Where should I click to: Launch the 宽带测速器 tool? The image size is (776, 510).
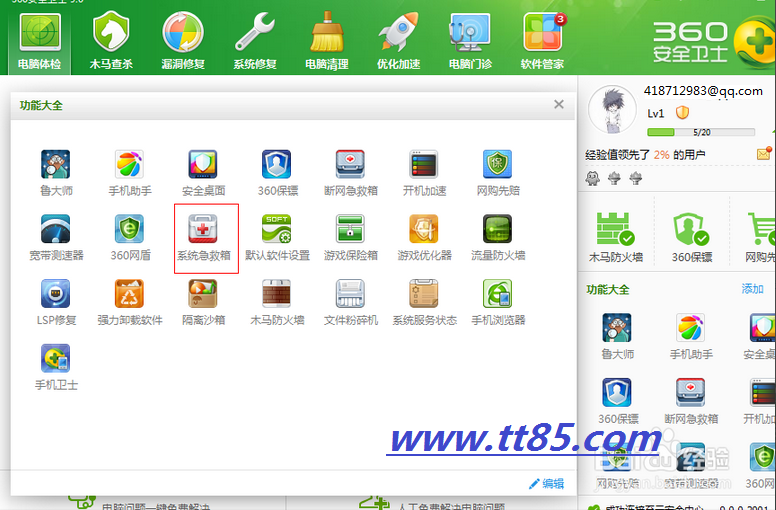click(x=55, y=236)
